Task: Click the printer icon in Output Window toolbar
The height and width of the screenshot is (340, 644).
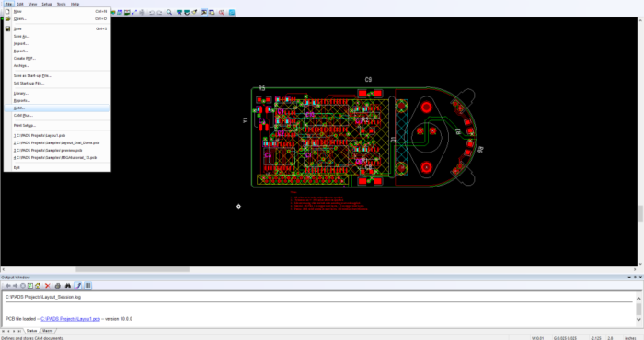Action: tap(58, 286)
